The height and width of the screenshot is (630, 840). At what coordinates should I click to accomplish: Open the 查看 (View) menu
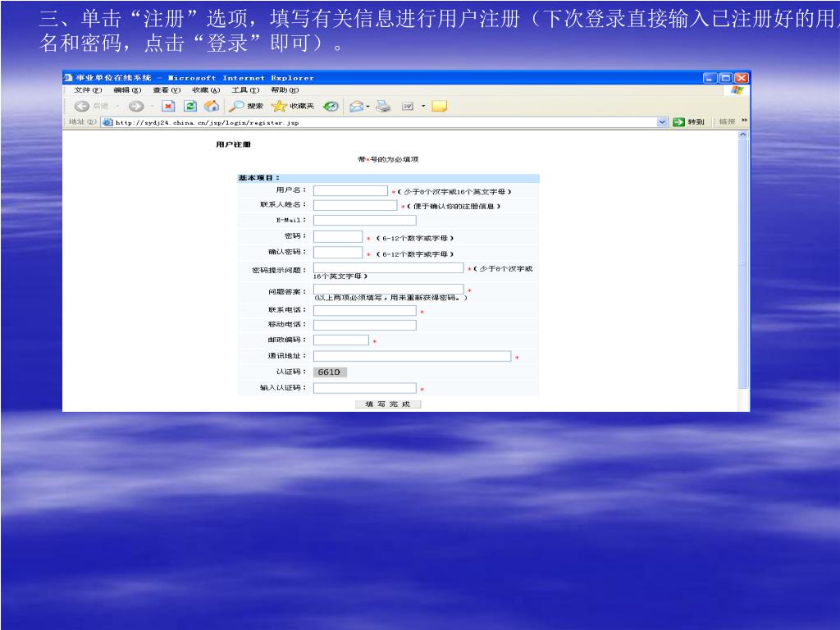pos(167,90)
